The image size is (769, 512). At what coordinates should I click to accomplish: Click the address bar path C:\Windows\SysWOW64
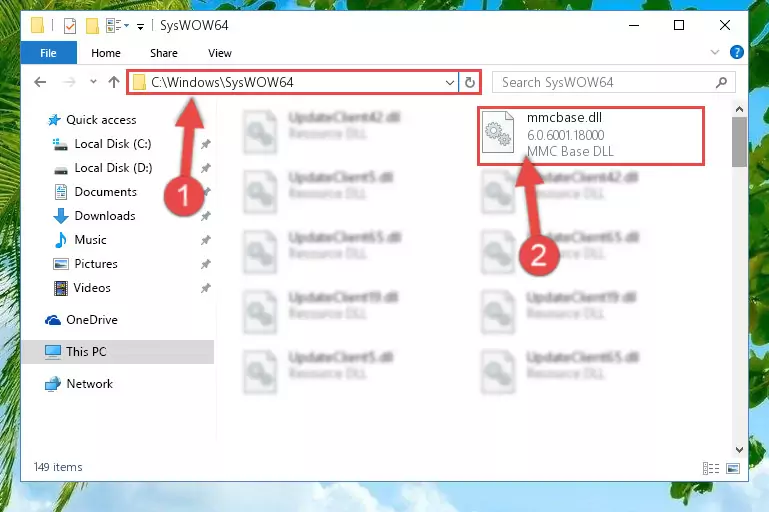[x=222, y=82]
